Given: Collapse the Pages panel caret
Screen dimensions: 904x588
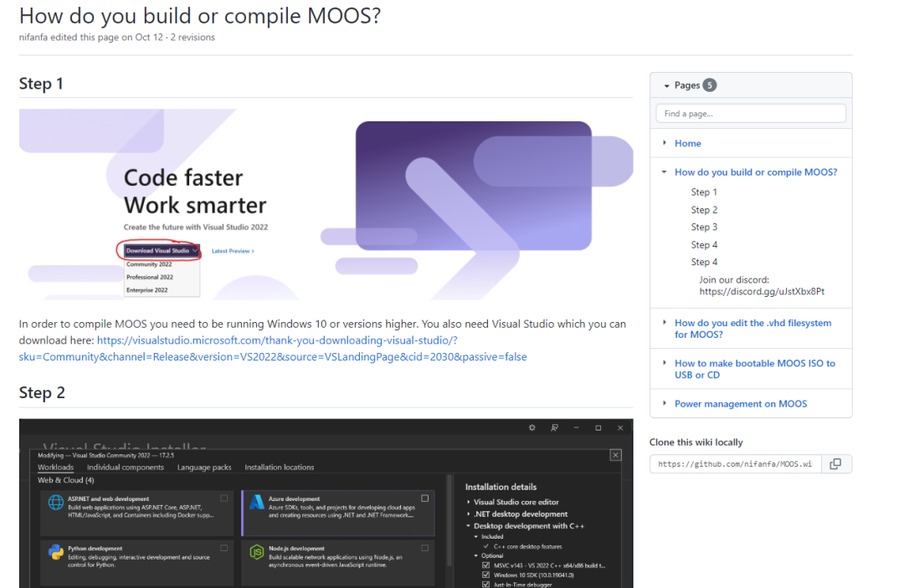Looking at the screenshot, I should [666, 86].
